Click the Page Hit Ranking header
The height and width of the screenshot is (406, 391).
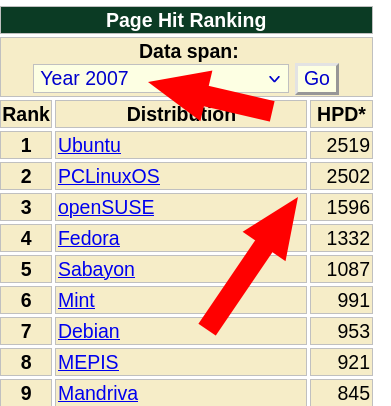pyautogui.click(x=186, y=20)
